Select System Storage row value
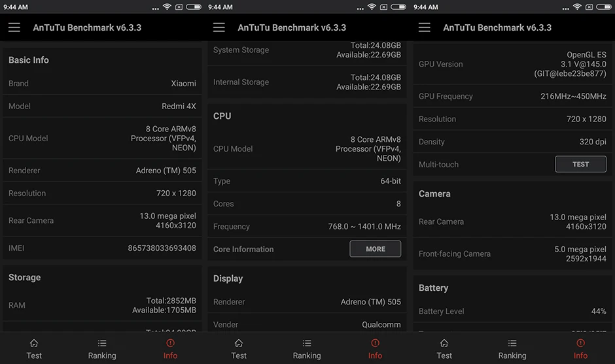The height and width of the screenshot is (364, 615). (369, 50)
